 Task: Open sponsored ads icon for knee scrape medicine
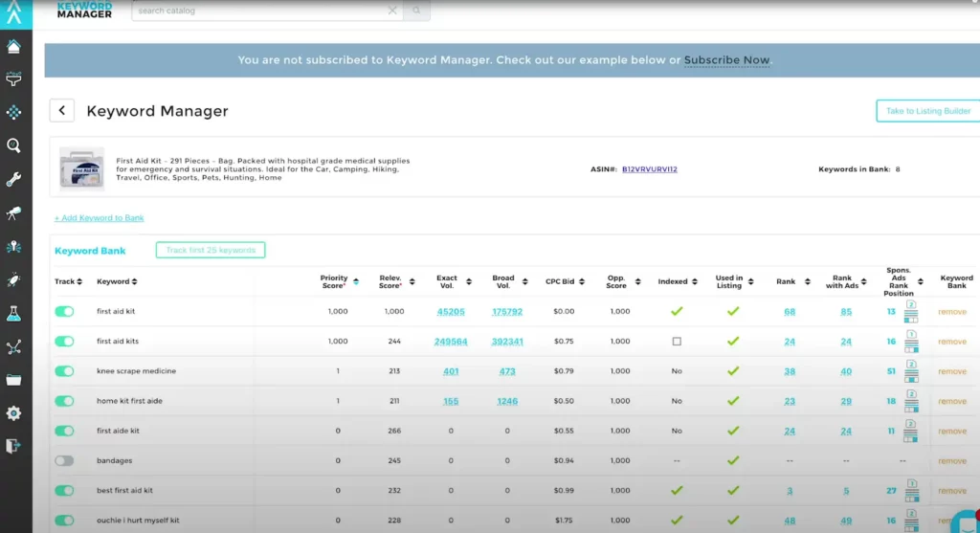911,371
